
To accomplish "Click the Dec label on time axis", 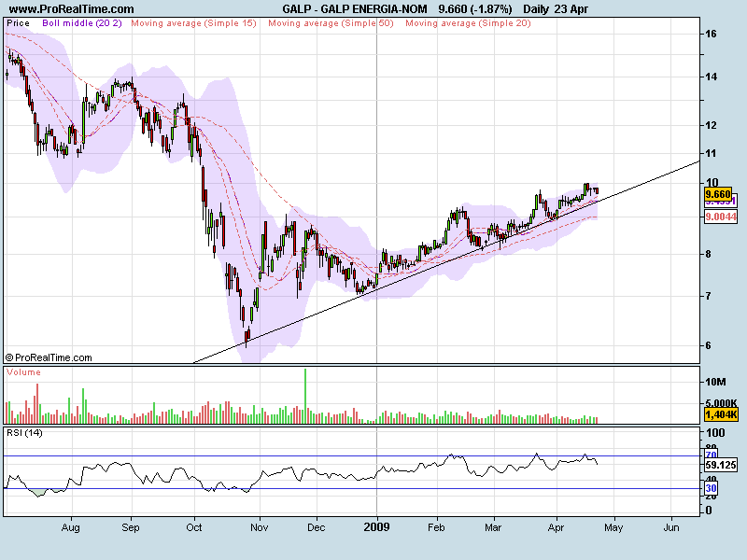I will (317, 527).
